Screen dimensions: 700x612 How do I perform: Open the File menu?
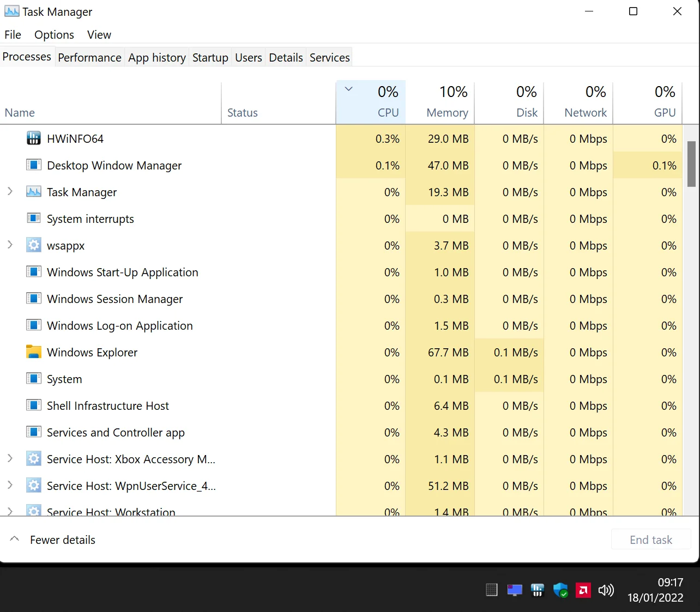point(13,35)
